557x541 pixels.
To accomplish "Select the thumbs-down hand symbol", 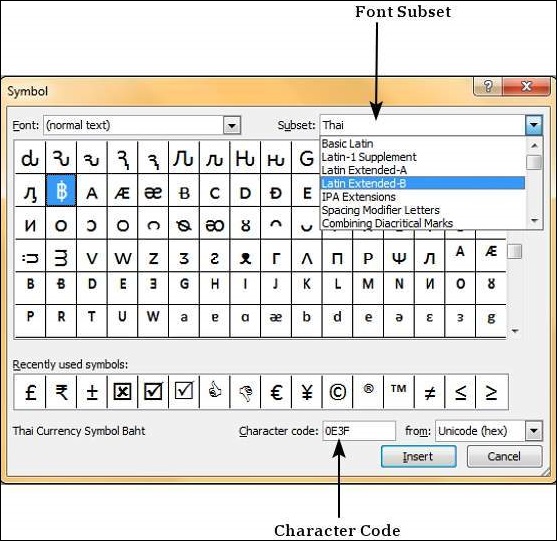I will click(245, 392).
